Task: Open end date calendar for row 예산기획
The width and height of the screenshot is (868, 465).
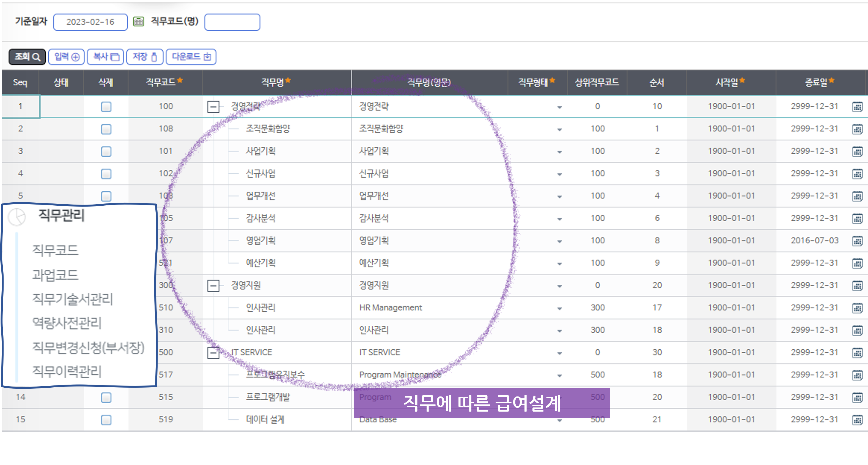Action: click(857, 263)
